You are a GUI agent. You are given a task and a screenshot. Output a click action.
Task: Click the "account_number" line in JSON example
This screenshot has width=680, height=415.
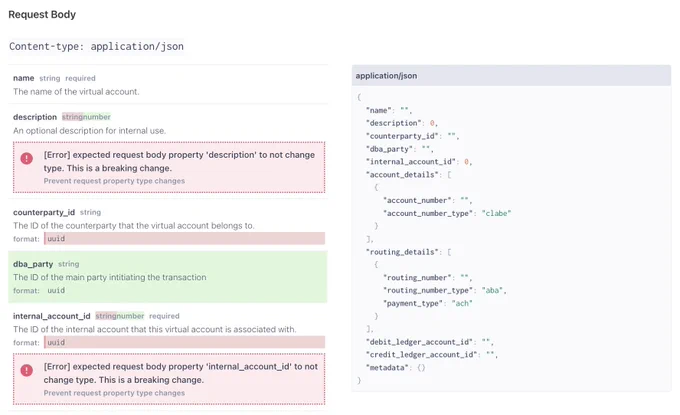[428, 200]
